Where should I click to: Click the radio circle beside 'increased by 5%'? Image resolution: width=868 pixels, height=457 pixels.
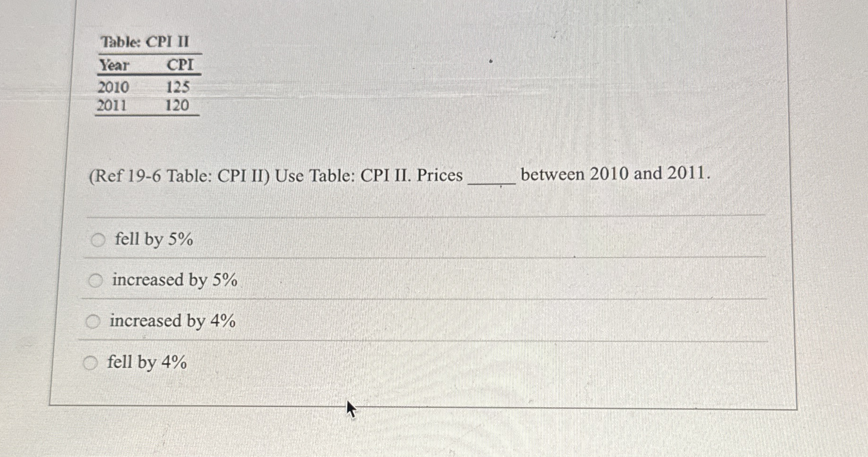click(x=97, y=280)
